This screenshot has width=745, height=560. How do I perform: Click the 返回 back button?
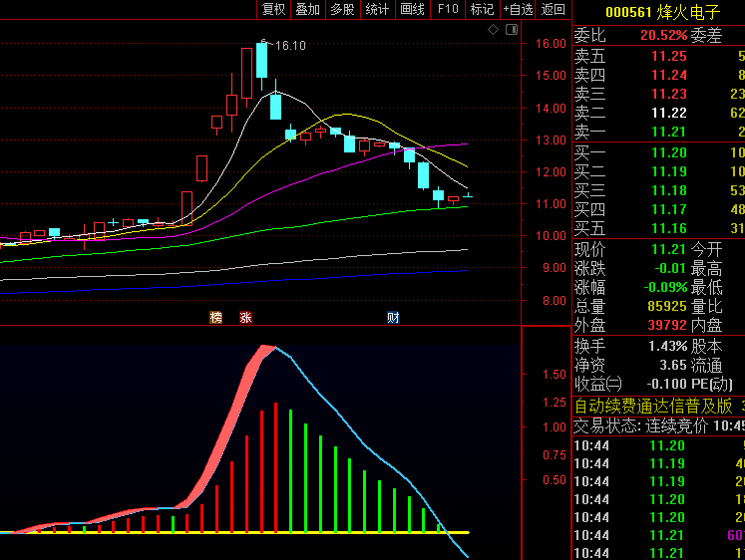553,9
